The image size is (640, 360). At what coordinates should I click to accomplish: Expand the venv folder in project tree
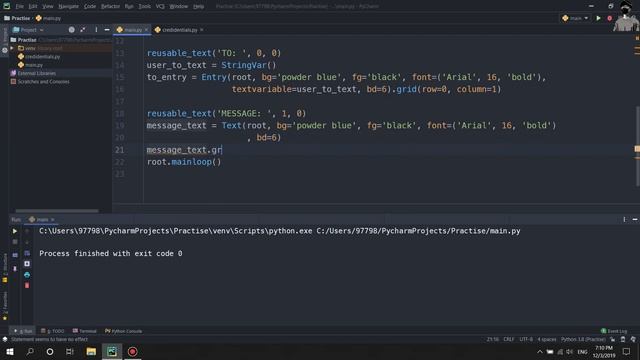point(12,48)
